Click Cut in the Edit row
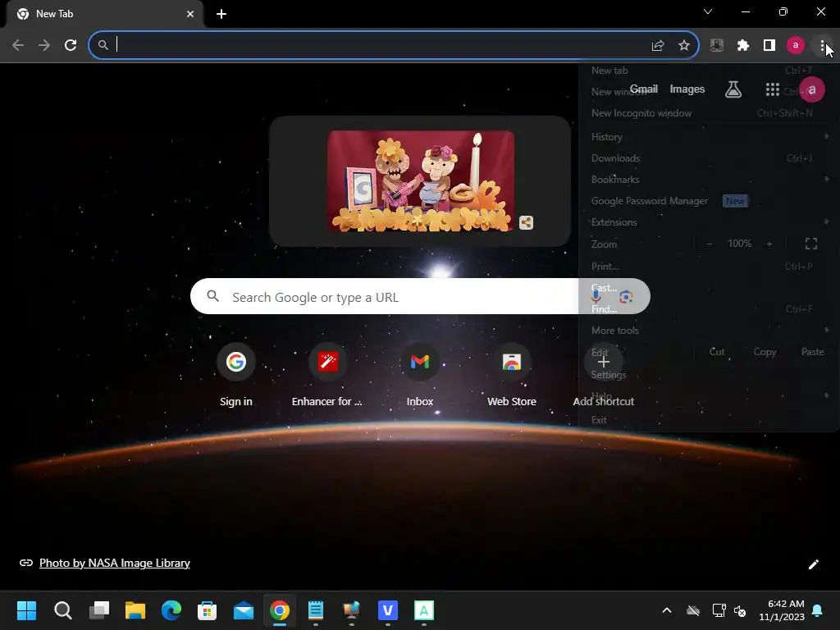 click(717, 352)
